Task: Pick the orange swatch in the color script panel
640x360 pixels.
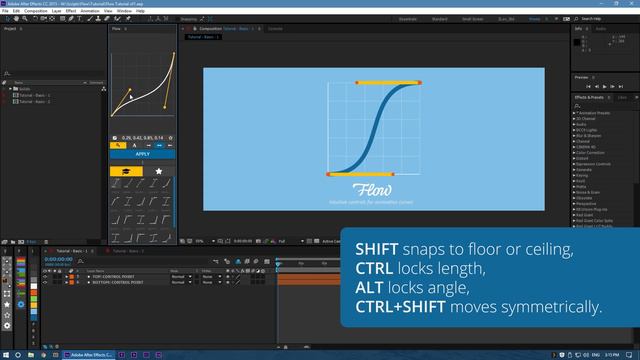Action: (x=34, y=293)
